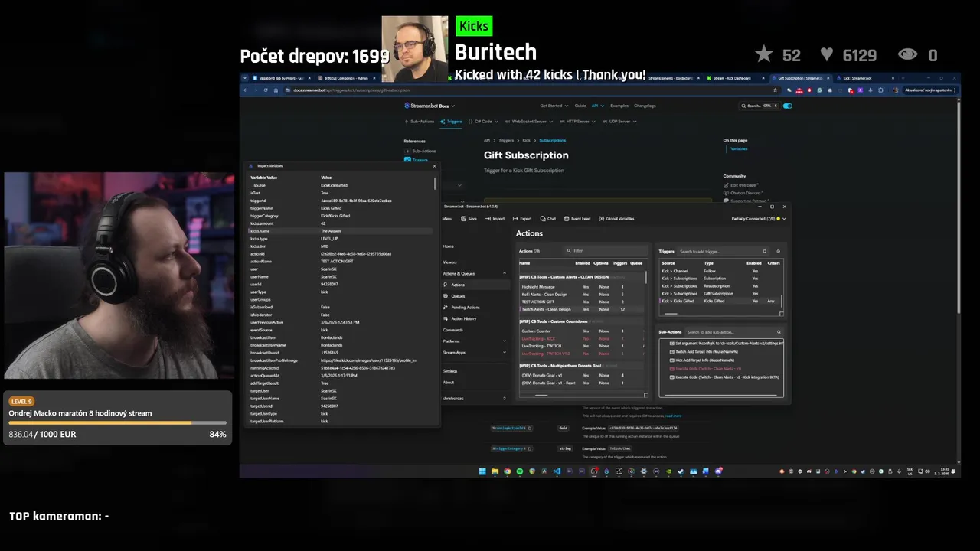The width and height of the screenshot is (980, 551).
Task: Open Guide in docs navigation
Action: [580, 106]
